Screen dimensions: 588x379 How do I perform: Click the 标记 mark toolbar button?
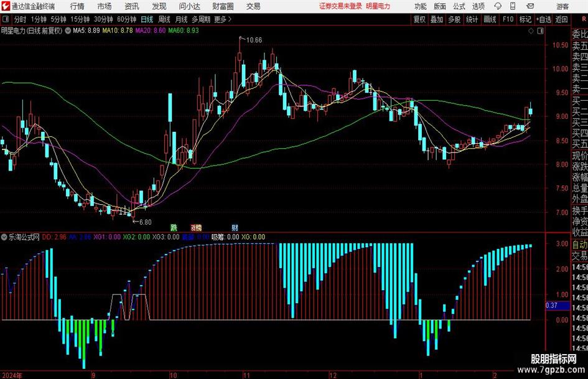point(525,19)
